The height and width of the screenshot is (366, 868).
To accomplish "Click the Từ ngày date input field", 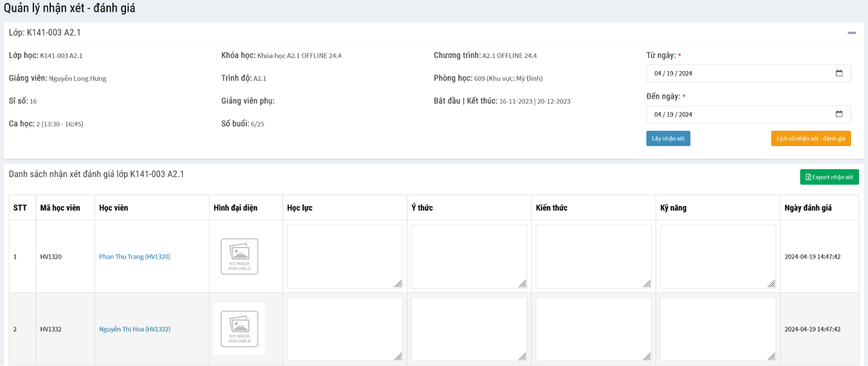I will click(738, 73).
